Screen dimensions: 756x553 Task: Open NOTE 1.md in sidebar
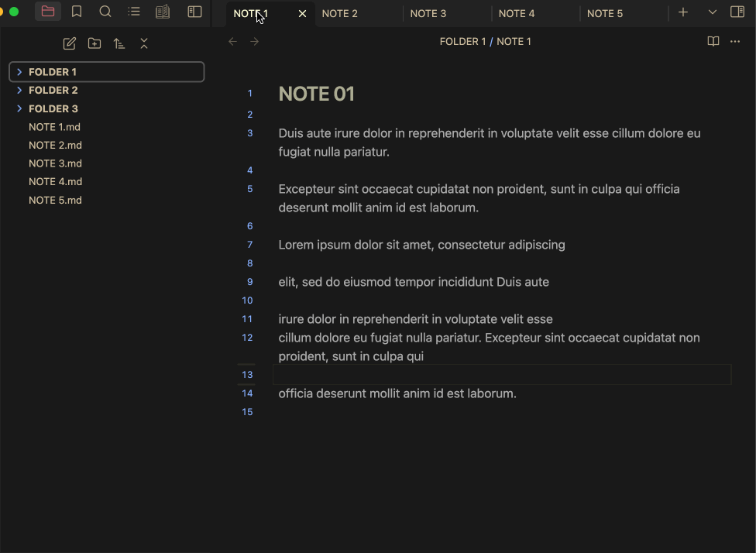click(54, 127)
